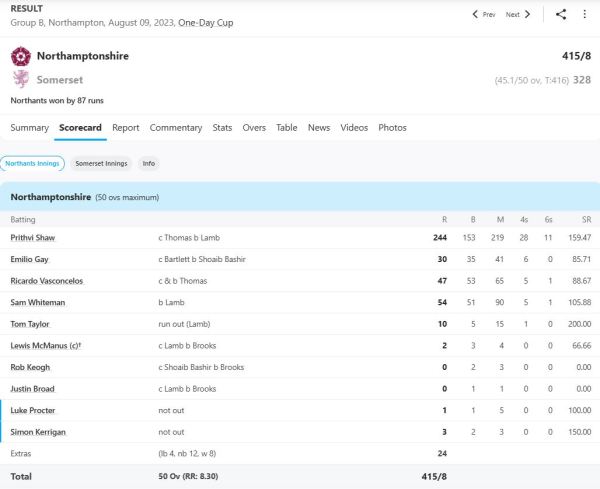Image resolution: width=600 pixels, height=489 pixels.
Task: Switch to the Commentary tab
Action: pyautogui.click(x=176, y=128)
